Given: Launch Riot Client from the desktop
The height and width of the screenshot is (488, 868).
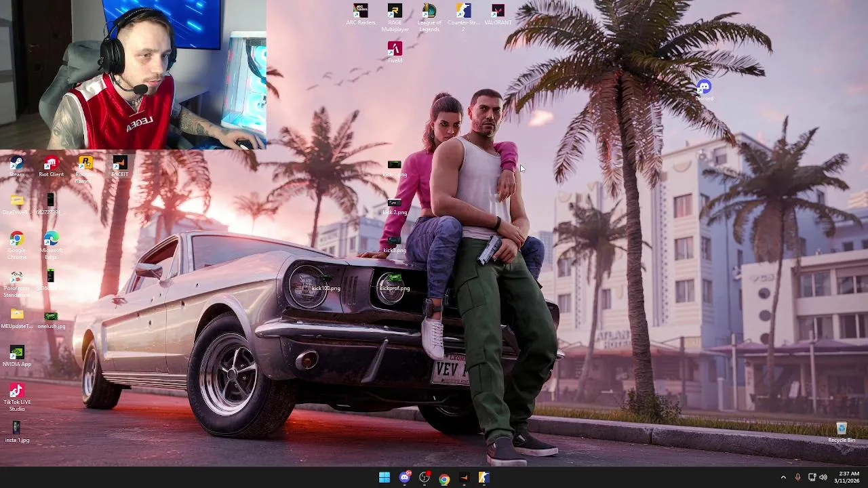Looking at the screenshot, I should coord(51,167).
